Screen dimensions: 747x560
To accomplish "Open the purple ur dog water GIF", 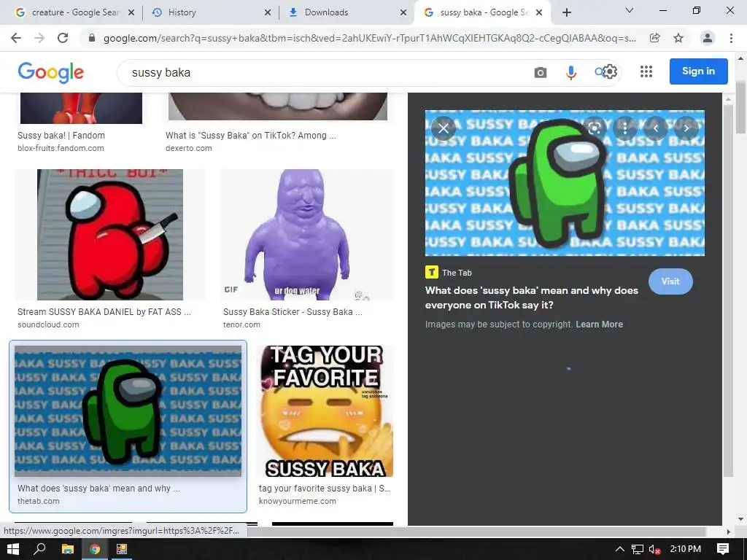I will pos(307,235).
